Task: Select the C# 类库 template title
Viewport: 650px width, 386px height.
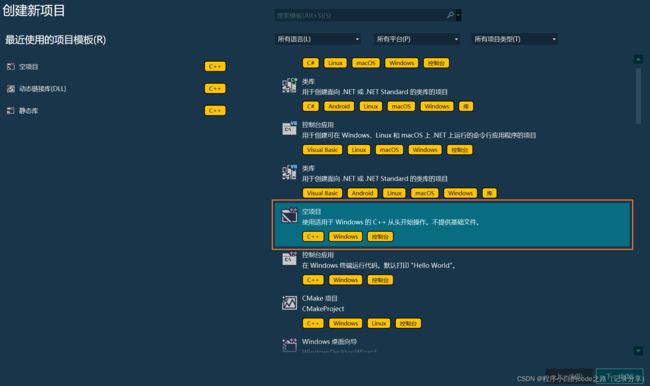Action: (x=308, y=81)
